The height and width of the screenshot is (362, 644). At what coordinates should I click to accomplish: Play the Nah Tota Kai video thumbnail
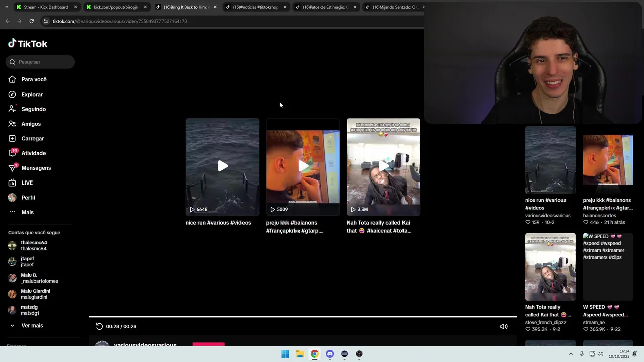(383, 166)
